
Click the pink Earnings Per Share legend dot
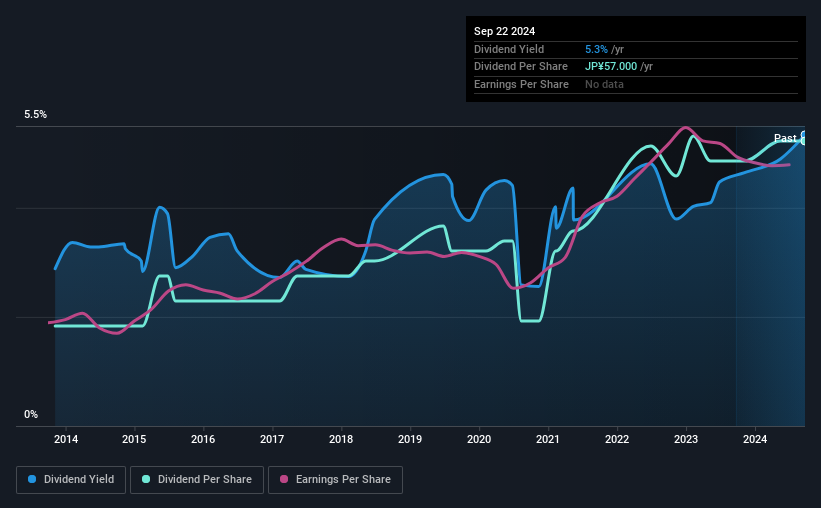tap(284, 479)
